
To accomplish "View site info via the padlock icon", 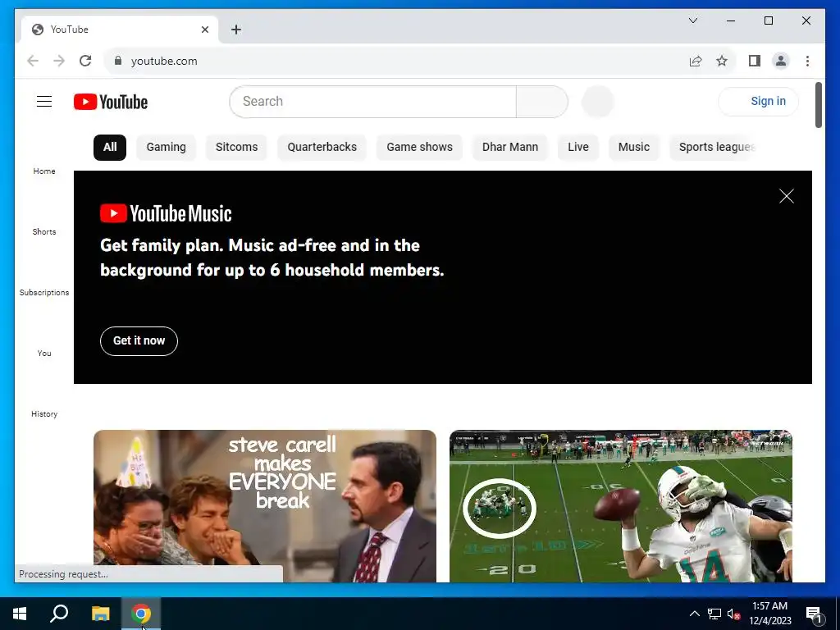I will coord(118,61).
